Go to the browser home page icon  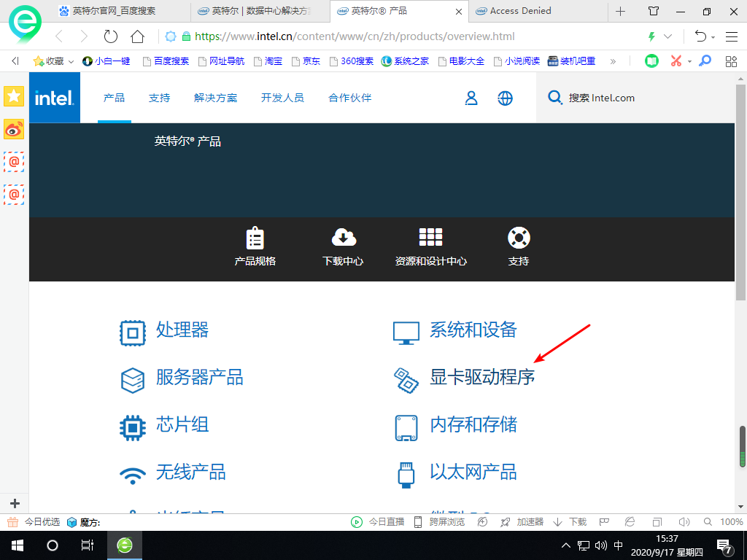tap(138, 36)
